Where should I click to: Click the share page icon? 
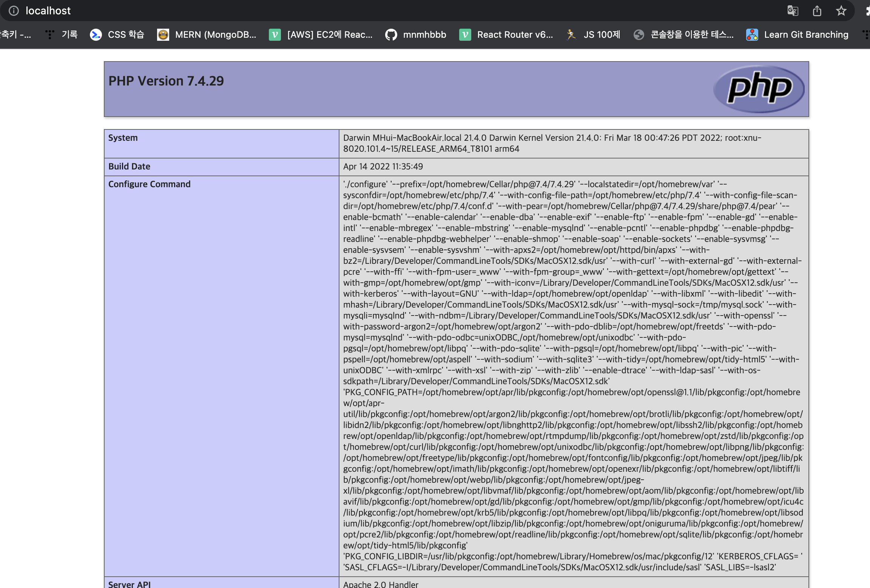click(x=817, y=11)
